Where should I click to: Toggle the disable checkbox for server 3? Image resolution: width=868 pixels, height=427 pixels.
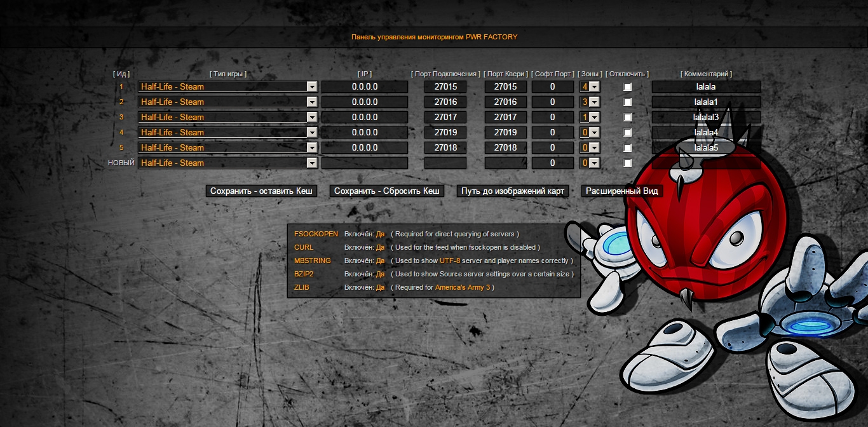[x=628, y=118]
